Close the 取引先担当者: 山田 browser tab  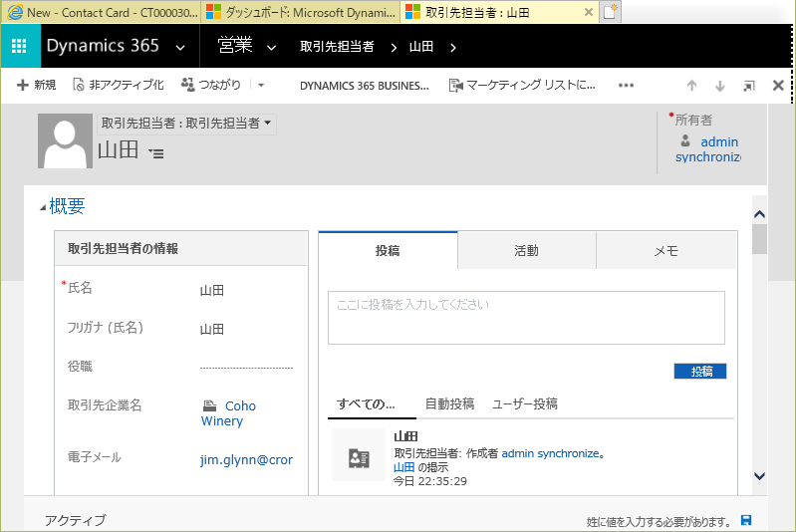tap(589, 12)
